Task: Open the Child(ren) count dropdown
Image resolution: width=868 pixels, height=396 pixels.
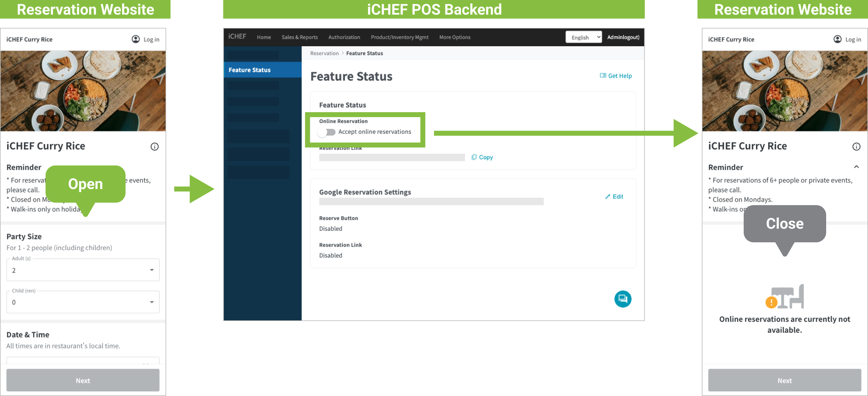Action: point(83,302)
